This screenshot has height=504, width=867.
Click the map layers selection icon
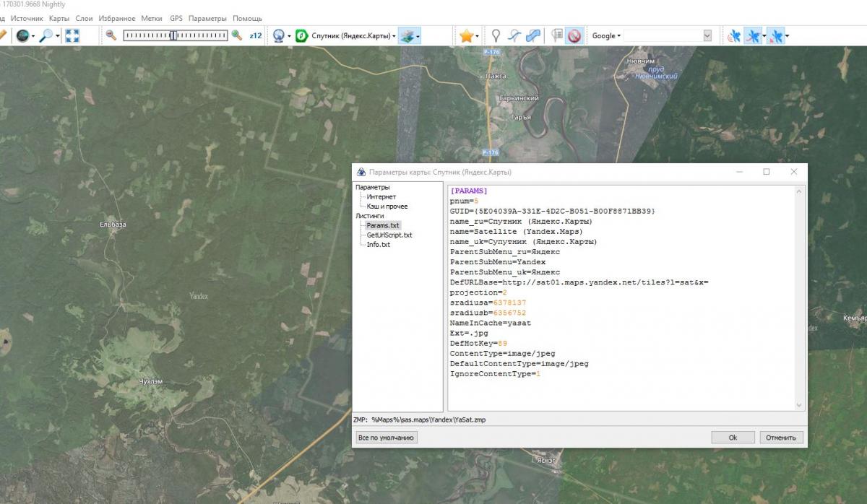[408, 35]
